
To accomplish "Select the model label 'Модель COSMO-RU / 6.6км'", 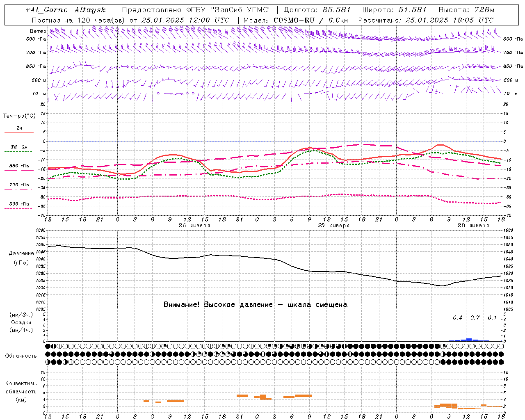I will click(x=296, y=20).
